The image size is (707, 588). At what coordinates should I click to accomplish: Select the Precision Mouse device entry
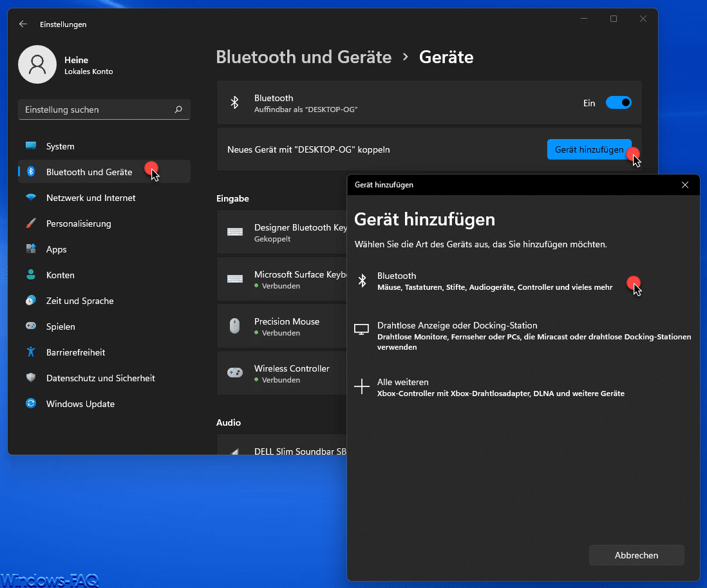pos(282,326)
